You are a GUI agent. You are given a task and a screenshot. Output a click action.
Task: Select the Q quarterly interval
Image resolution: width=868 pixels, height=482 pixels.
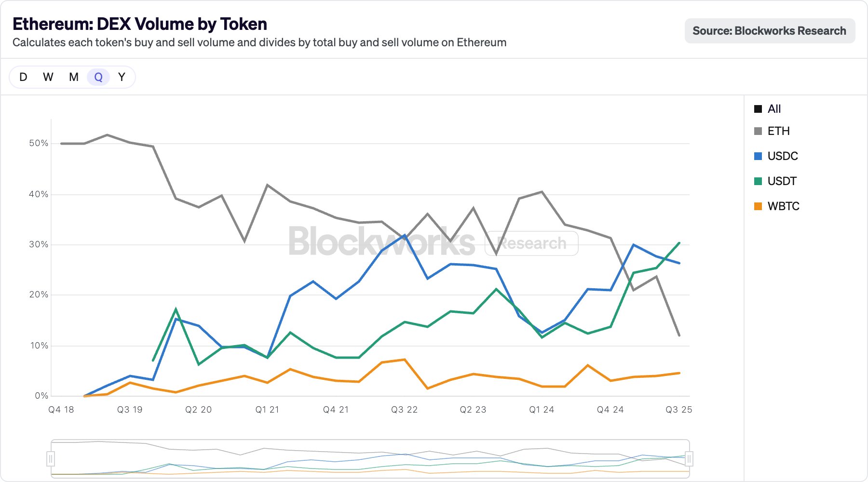tap(98, 77)
